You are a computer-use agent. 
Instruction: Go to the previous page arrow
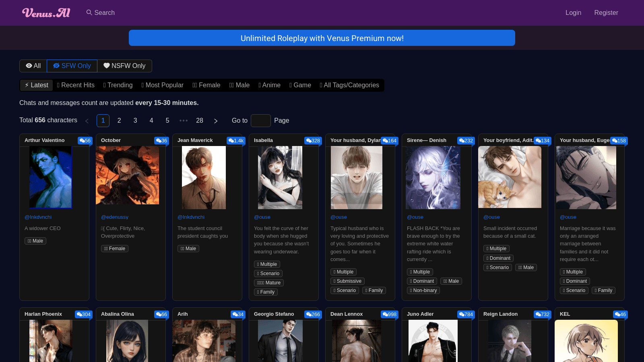[x=87, y=121]
